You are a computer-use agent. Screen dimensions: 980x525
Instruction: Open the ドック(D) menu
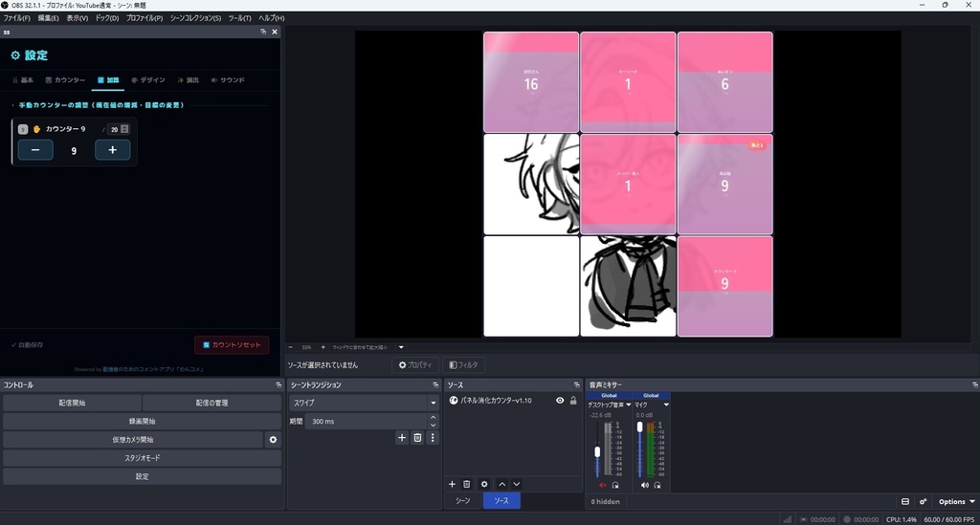click(107, 18)
